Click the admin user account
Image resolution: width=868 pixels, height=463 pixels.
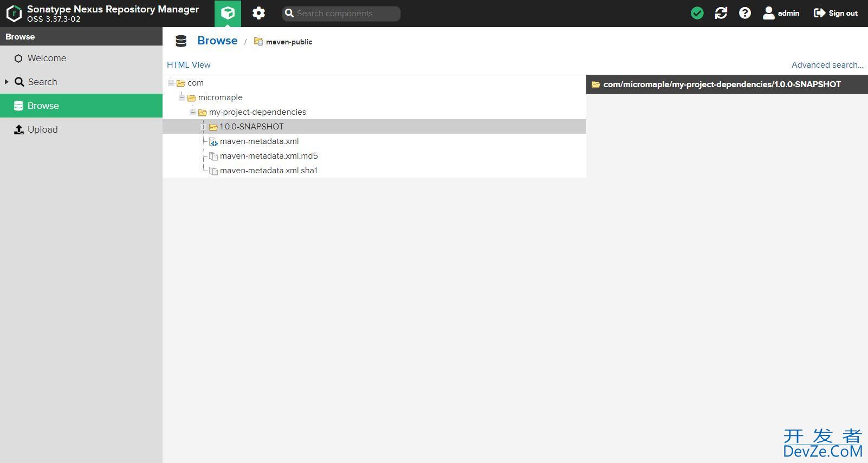781,13
